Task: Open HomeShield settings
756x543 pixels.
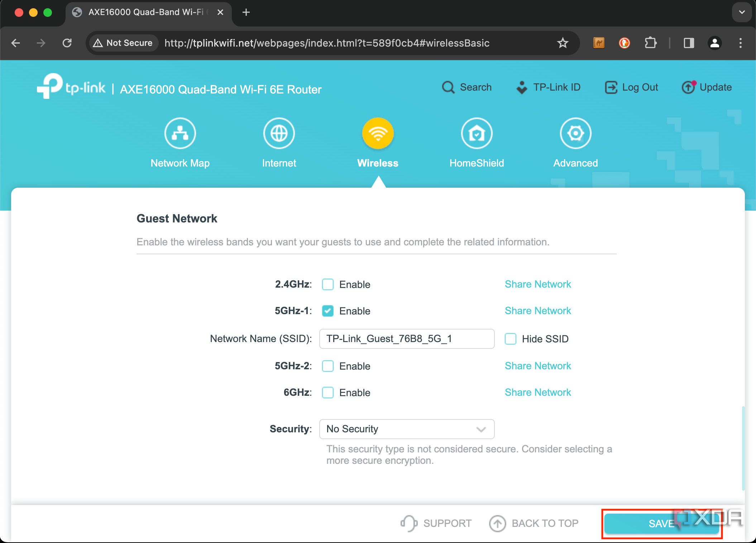Action: point(477,133)
